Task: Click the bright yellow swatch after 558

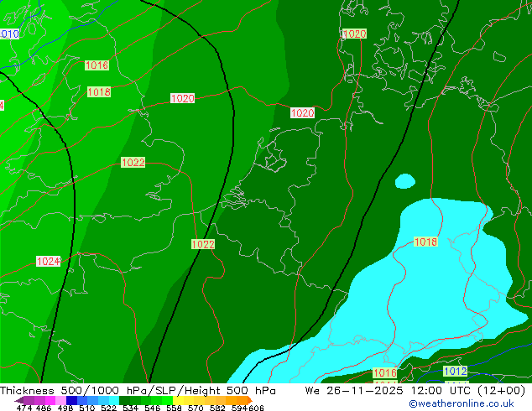Action: (x=178, y=400)
